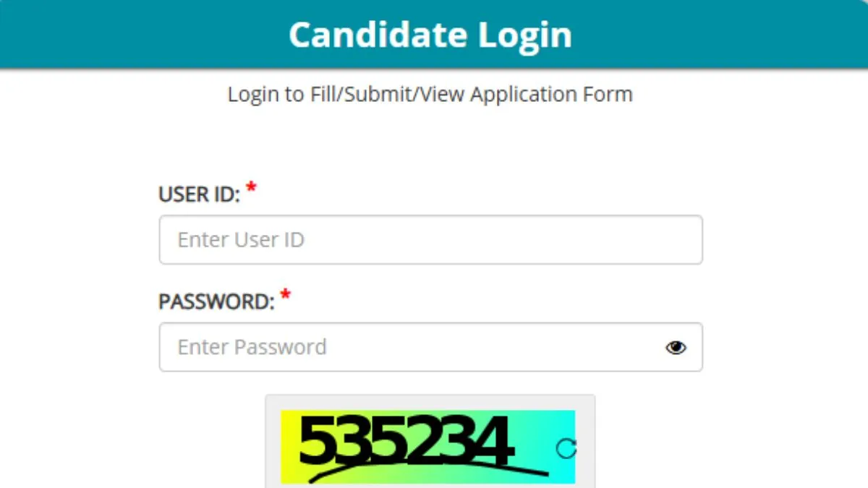Click the 'Enter User ID' placeholder text
Image resolution: width=868 pixels, height=488 pixels.
coord(241,239)
